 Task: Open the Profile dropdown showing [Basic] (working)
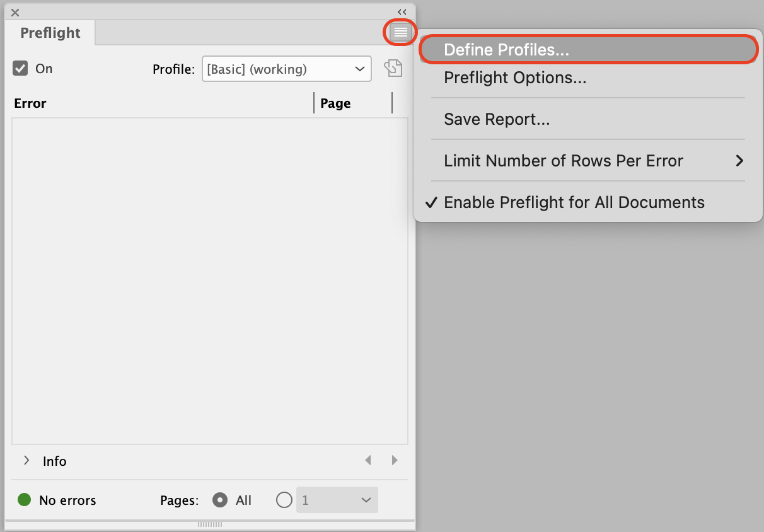[x=287, y=69]
